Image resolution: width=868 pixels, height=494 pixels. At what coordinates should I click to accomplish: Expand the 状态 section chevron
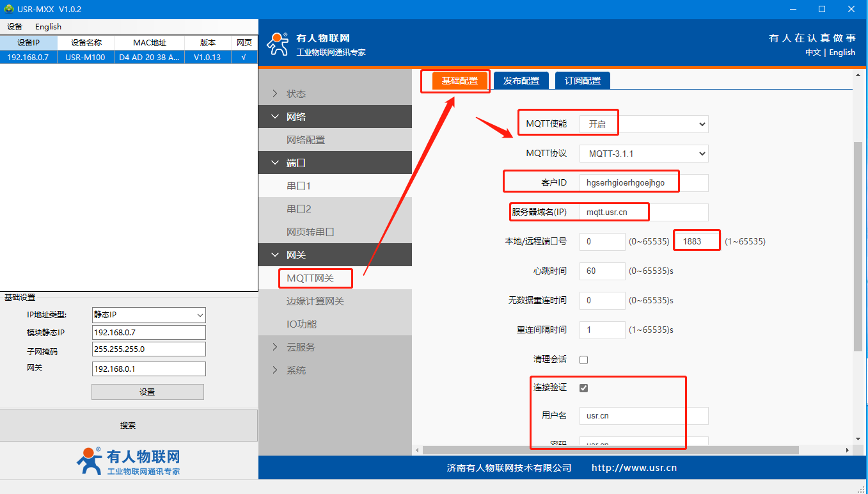tap(275, 94)
